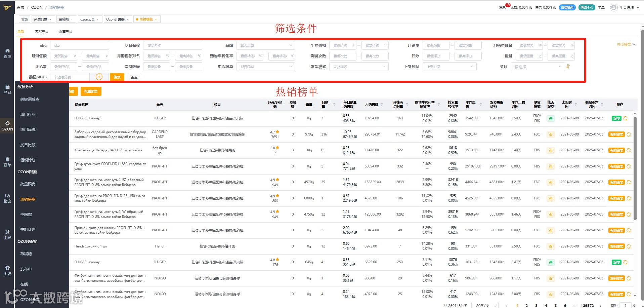The height and width of the screenshot is (308, 644).
Task: Click the plus icon beside 批量SKUS field
Action: pos(99,77)
